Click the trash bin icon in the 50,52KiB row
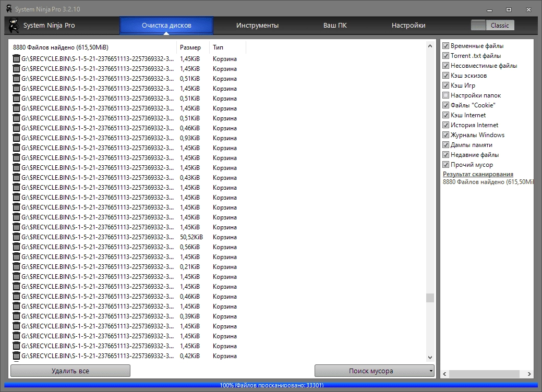This screenshot has width=542, height=392. pyautogui.click(x=16, y=237)
